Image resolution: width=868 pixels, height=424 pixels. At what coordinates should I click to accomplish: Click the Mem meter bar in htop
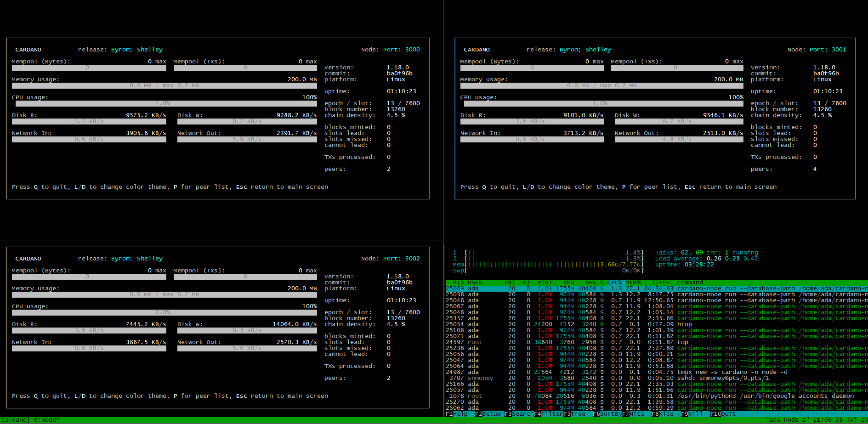tap(549, 265)
